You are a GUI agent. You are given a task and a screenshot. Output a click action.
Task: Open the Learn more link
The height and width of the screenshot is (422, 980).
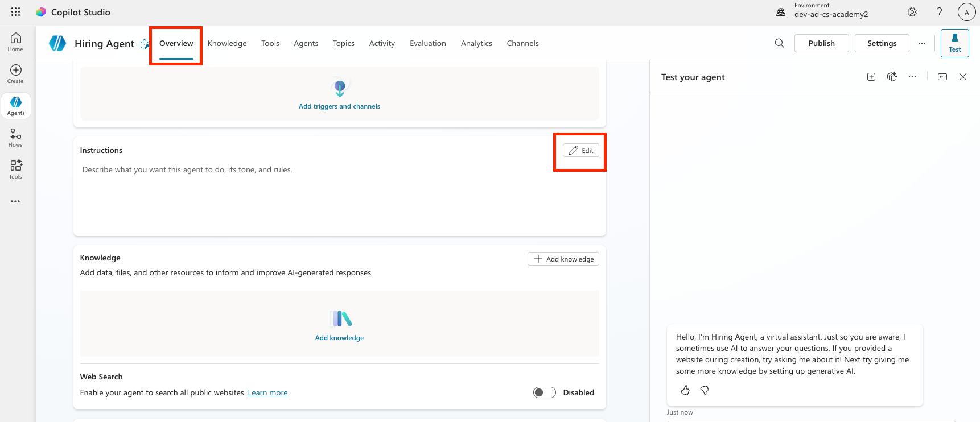pyautogui.click(x=267, y=392)
